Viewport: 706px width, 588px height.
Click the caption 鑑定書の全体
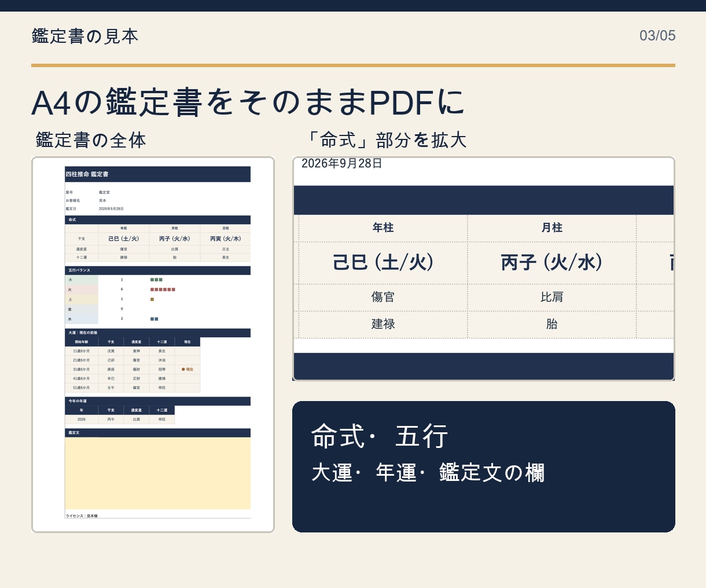click(91, 140)
